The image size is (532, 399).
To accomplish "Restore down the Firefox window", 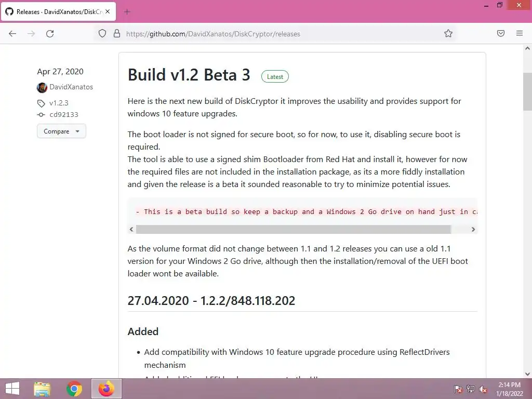I will click(500, 5).
